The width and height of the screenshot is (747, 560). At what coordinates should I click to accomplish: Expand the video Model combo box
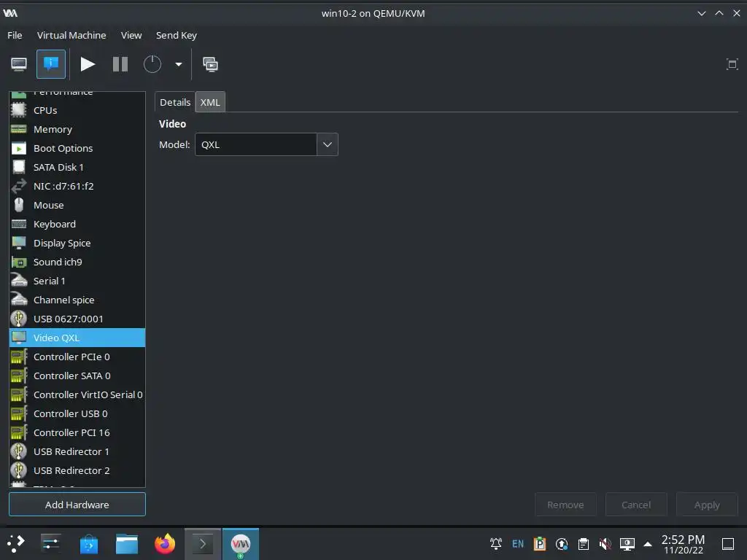tap(328, 144)
